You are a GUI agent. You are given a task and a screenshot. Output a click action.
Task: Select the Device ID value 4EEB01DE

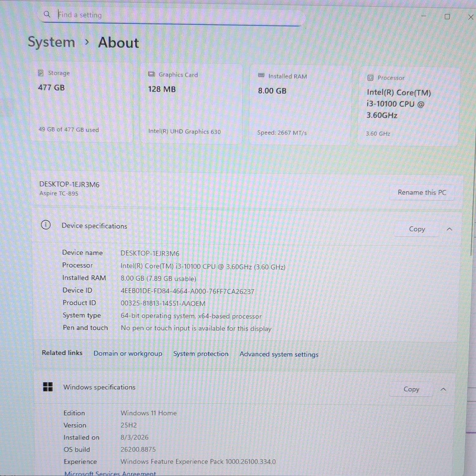coord(187,291)
